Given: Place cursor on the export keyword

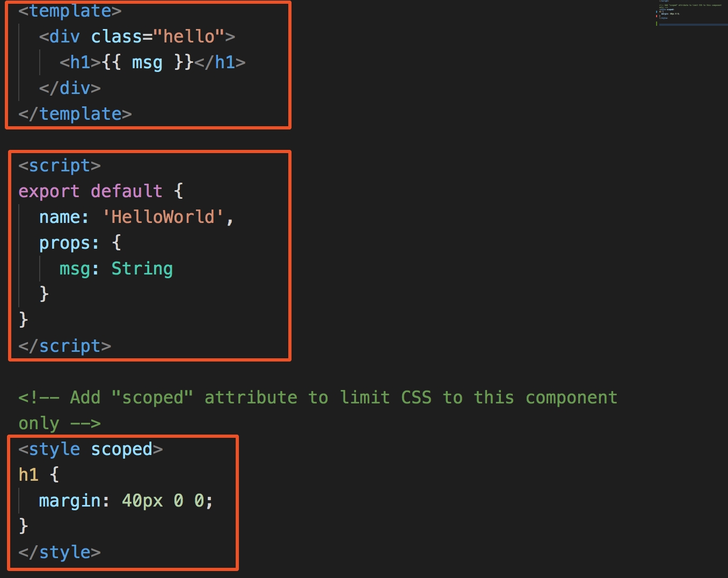Looking at the screenshot, I should [49, 191].
